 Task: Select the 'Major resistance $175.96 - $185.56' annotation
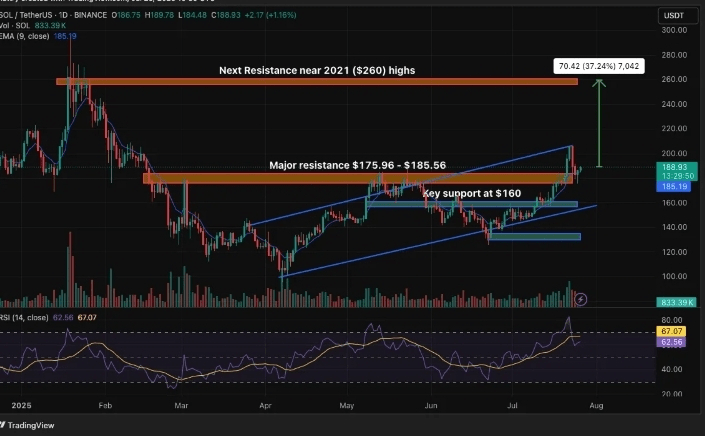tap(357, 165)
